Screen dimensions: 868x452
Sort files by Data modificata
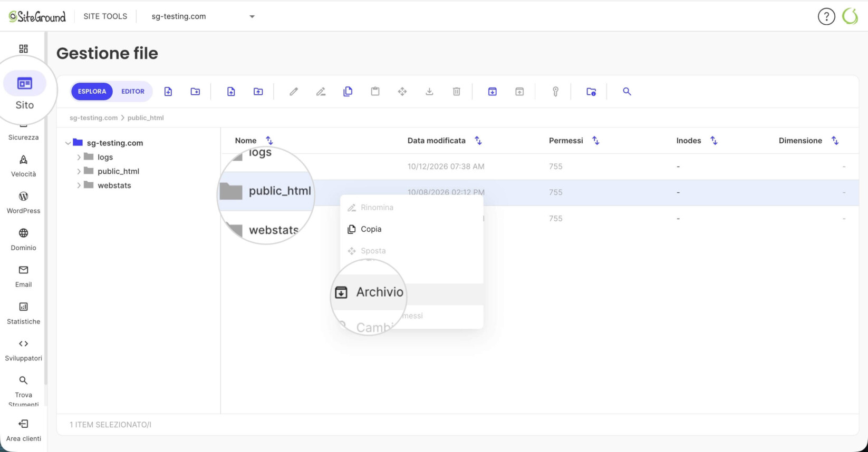click(x=478, y=141)
